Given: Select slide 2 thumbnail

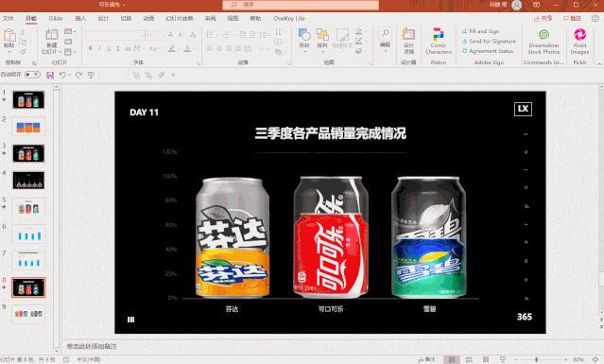Looking at the screenshot, I should (x=28, y=127).
